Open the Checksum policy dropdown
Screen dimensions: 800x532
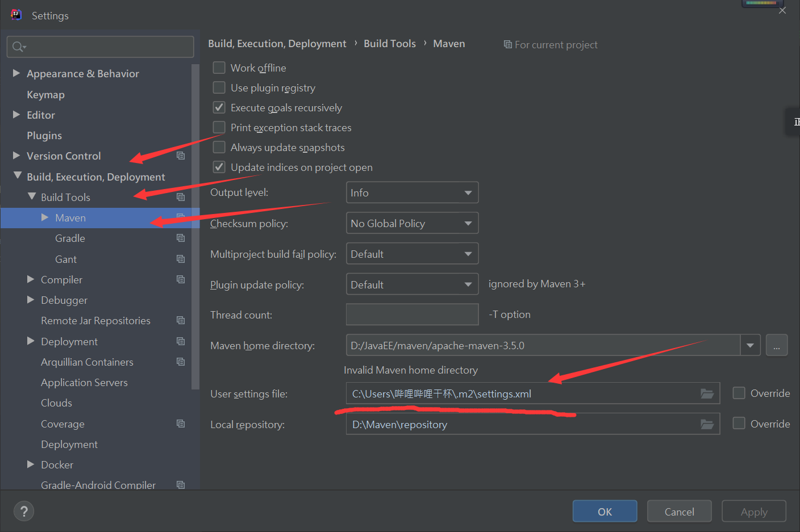(412, 223)
